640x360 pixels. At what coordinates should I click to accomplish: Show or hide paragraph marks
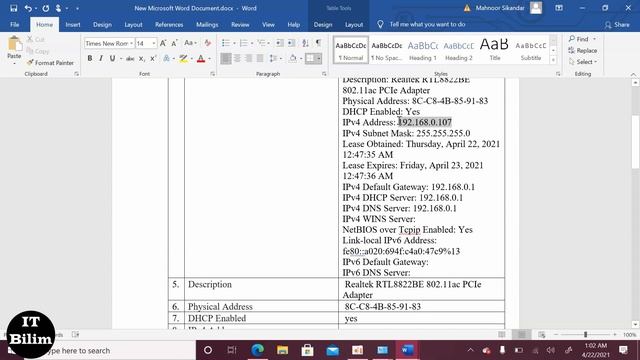click(x=318, y=43)
